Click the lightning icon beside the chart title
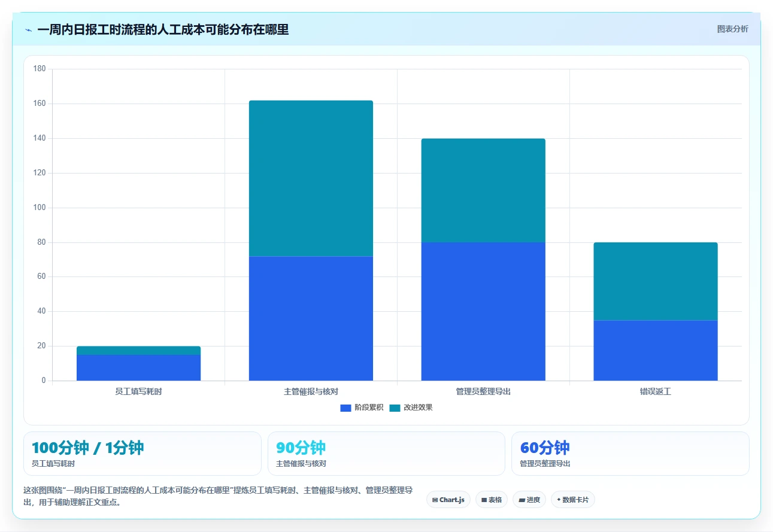The height and width of the screenshot is (532, 773). [28, 29]
